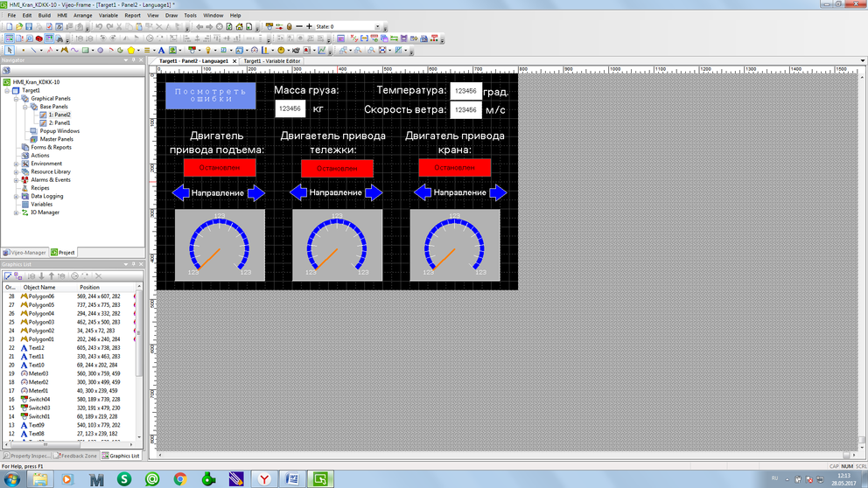
Task: Click the first gauge meter on the panel
Action: point(220,245)
